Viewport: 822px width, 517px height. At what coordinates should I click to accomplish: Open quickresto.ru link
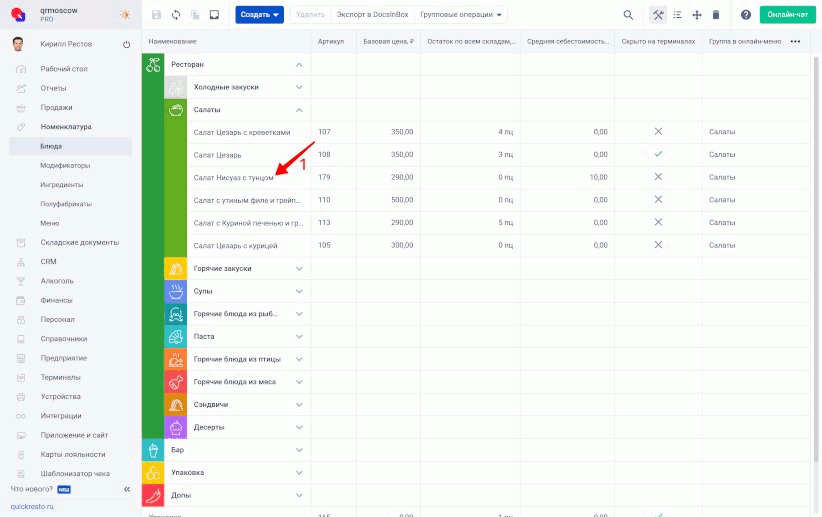(x=32, y=507)
